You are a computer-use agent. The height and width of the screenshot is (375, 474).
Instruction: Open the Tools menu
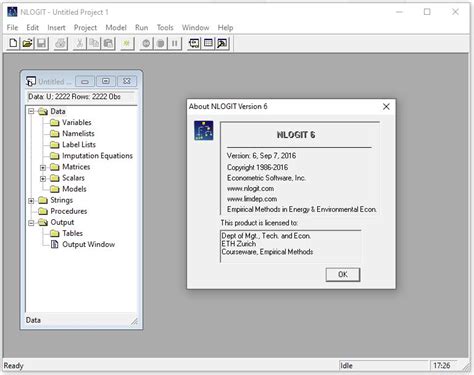coord(165,28)
